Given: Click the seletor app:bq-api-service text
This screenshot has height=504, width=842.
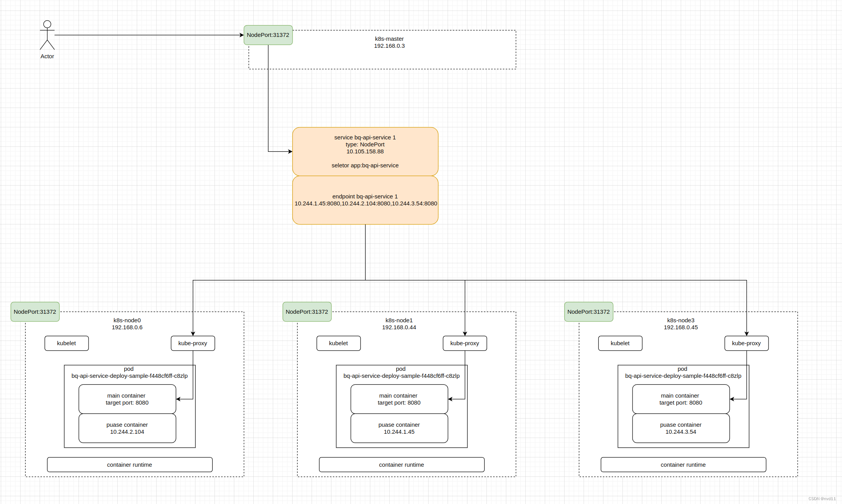Looking at the screenshot, I should point(365,165).
